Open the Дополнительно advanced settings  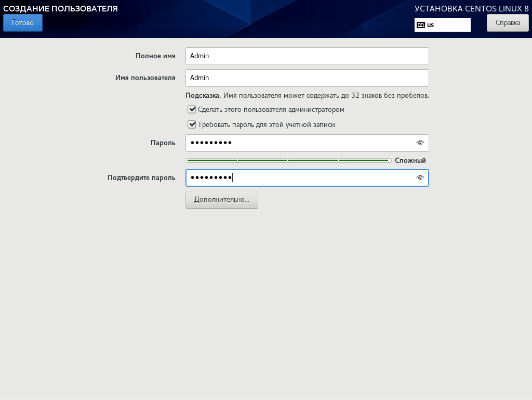221,200
